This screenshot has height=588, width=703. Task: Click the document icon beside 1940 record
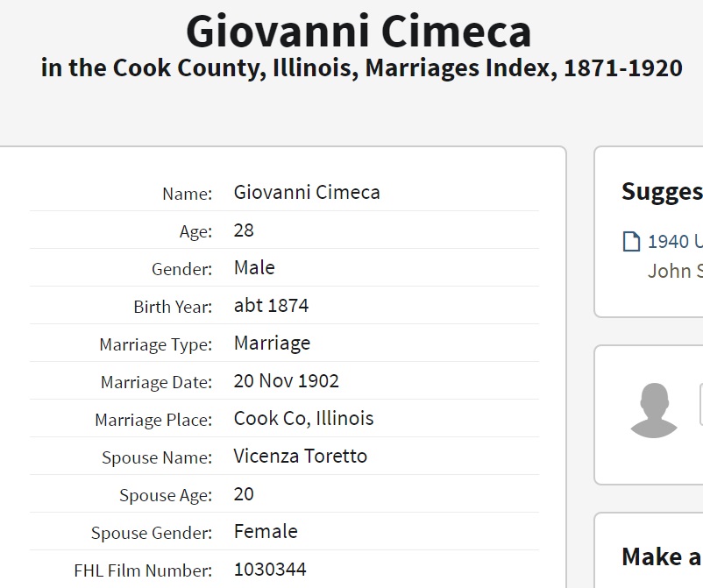pyautogui.click(x=631, y=242)
